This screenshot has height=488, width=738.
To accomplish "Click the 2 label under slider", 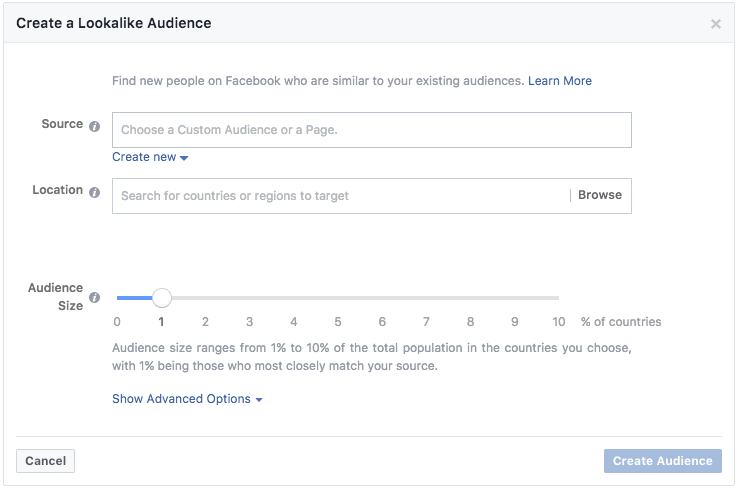I will (x=205, y=322).
